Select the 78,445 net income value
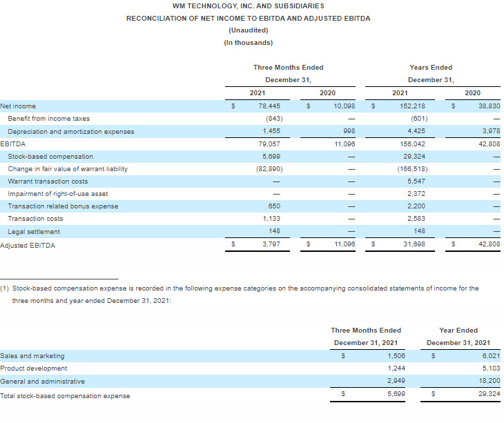The width and height of the screenshot is (504, 423). (x=269, y=106)
